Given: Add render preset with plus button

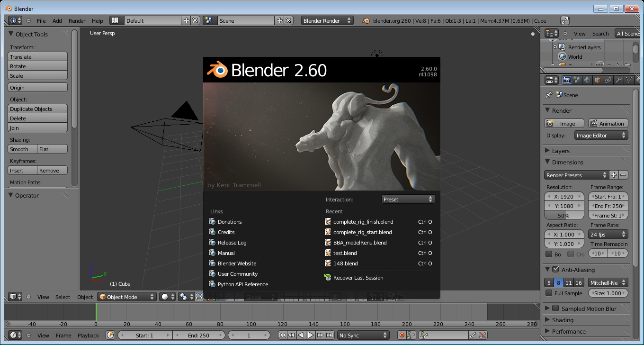Looking at the screenshot, I should [614, 175].
